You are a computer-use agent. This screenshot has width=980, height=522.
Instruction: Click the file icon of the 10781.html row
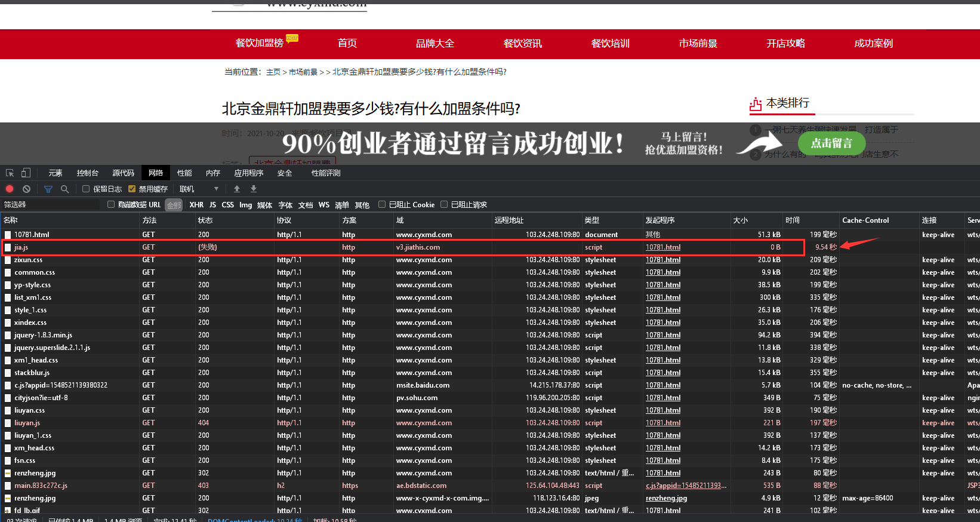point(8,235)
